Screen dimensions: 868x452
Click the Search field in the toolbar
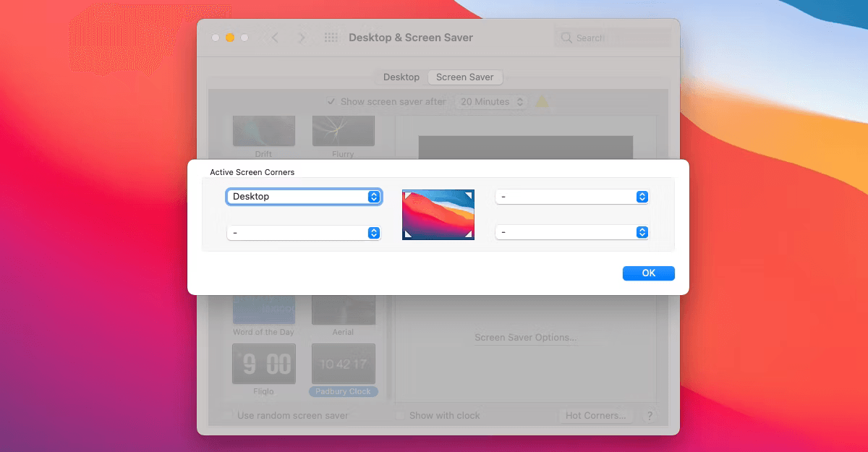click(615, 38)
